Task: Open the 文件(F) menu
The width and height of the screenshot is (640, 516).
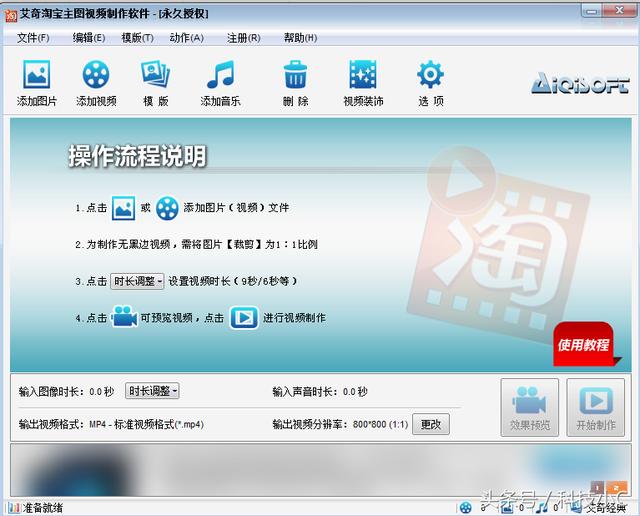Action: tap(33, 38)
